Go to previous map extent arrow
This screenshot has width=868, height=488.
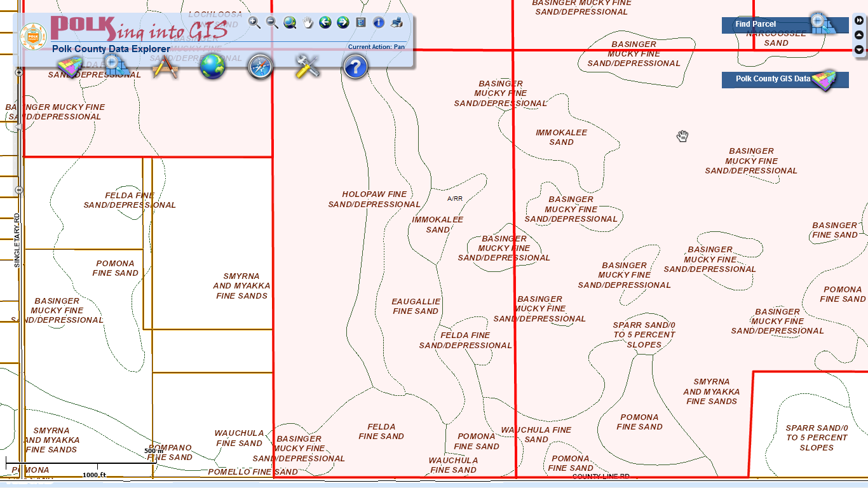[x=325, y=23]
